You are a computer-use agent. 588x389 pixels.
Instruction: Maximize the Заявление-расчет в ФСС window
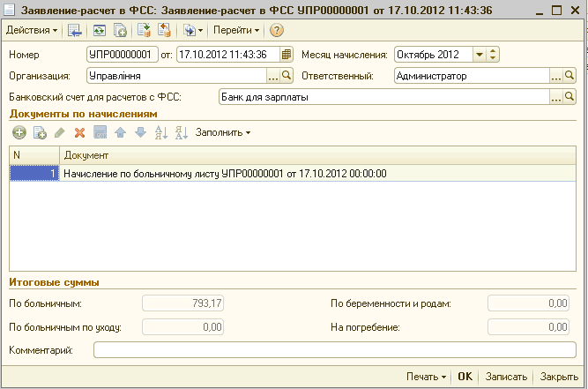click(557, 10)
